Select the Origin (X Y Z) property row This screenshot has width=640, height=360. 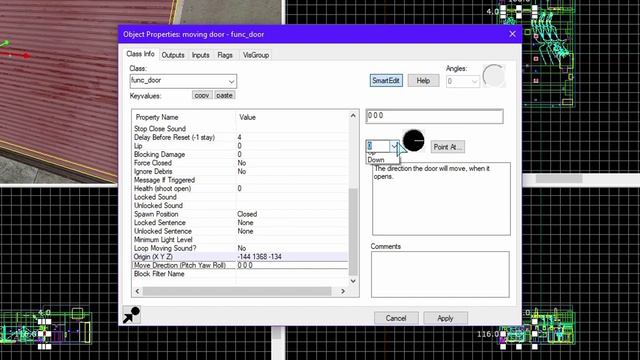240,257
